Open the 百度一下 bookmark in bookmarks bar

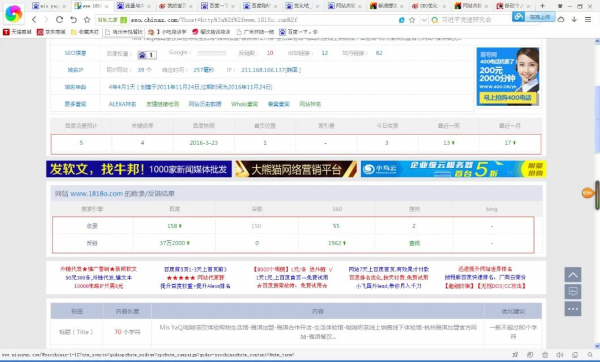(x=299, y=32)
